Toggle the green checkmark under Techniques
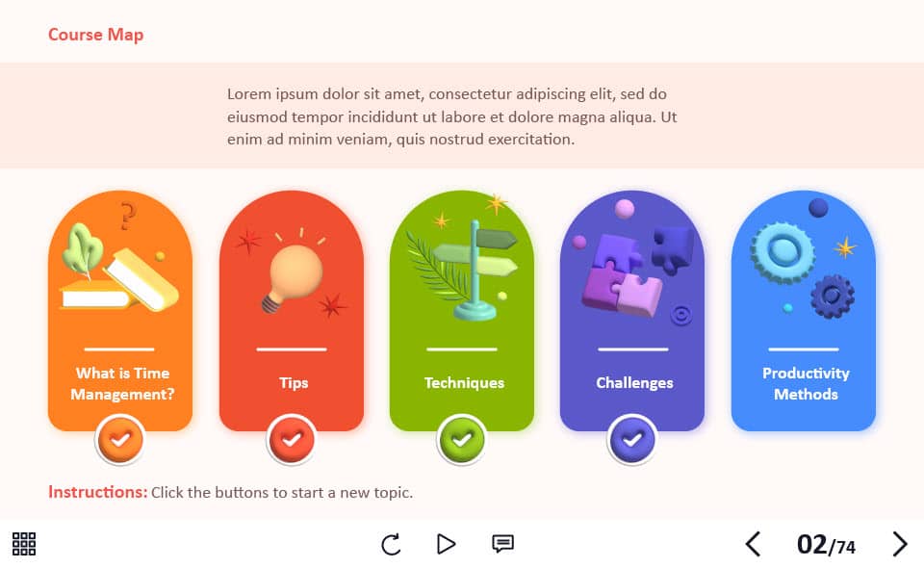924x568 pixels. coord(461,440)
